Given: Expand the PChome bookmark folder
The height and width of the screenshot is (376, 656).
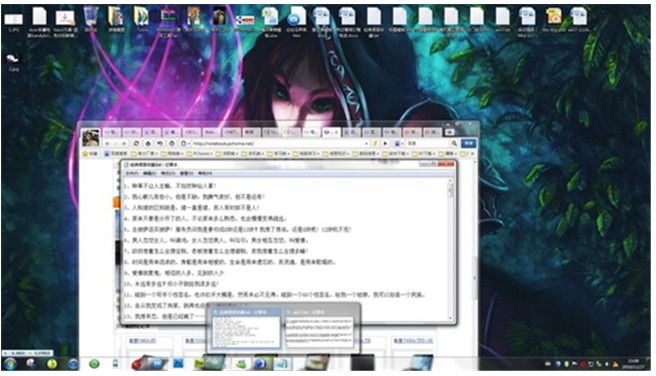Looking at the screenshot, I should click(x=200, y=153).
